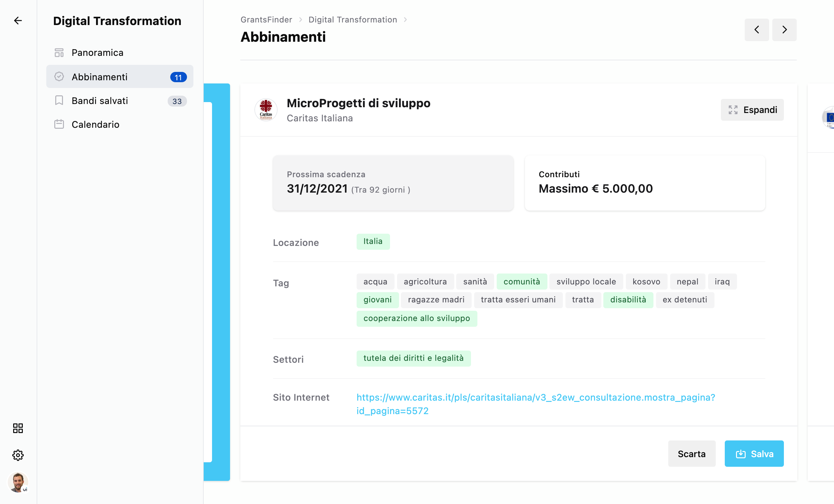This screenshot has width=834, height=504.
Task: Click the giovani tag
Action: [x=378, y=300]
